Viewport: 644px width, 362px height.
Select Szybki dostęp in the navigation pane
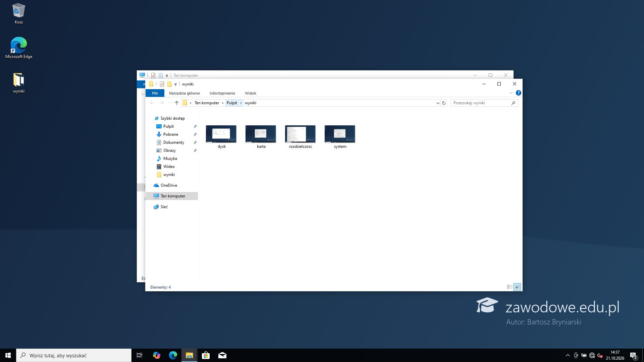click(x=172, y=118)
